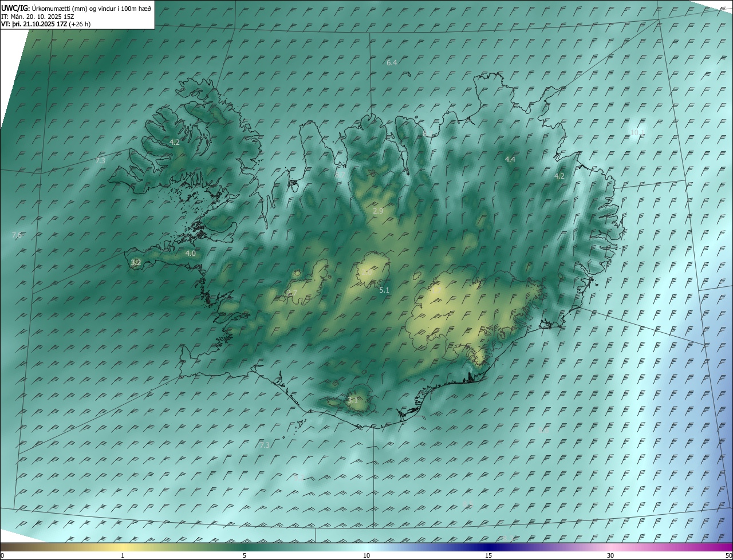
Task: Click the 50 tick on the color scale
Action: pyautogui.click(x=728, y=555)
